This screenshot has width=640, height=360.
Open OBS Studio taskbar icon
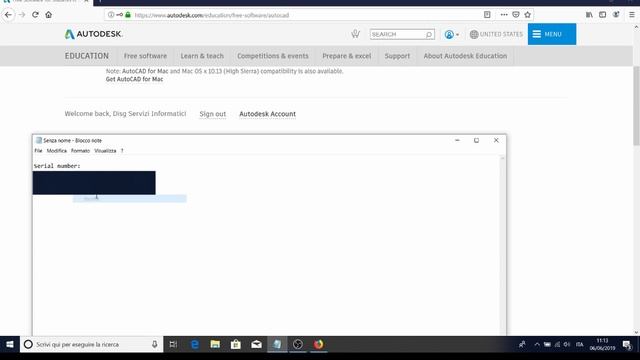pos(298,344)
